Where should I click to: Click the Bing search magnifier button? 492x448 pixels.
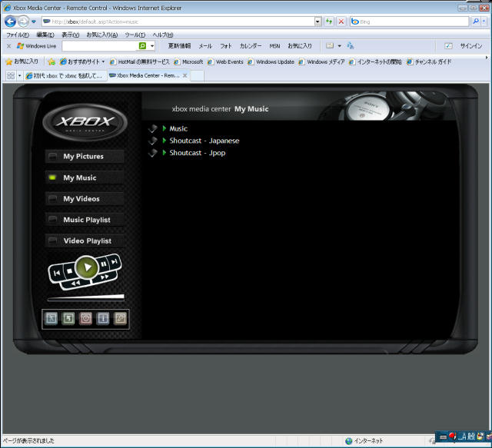pyautogui.click(x=476, y=22)
